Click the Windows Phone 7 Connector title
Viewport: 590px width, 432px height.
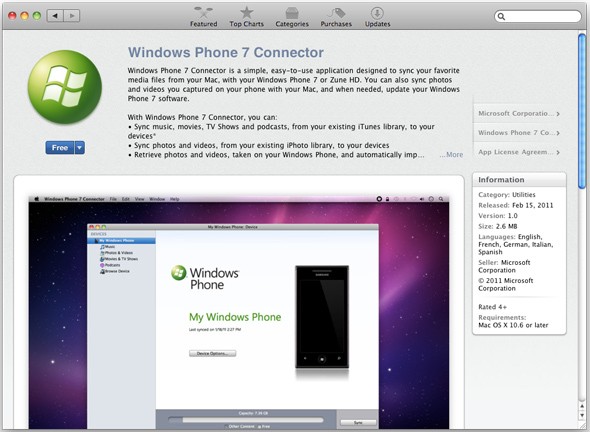[x=226, y=52]
